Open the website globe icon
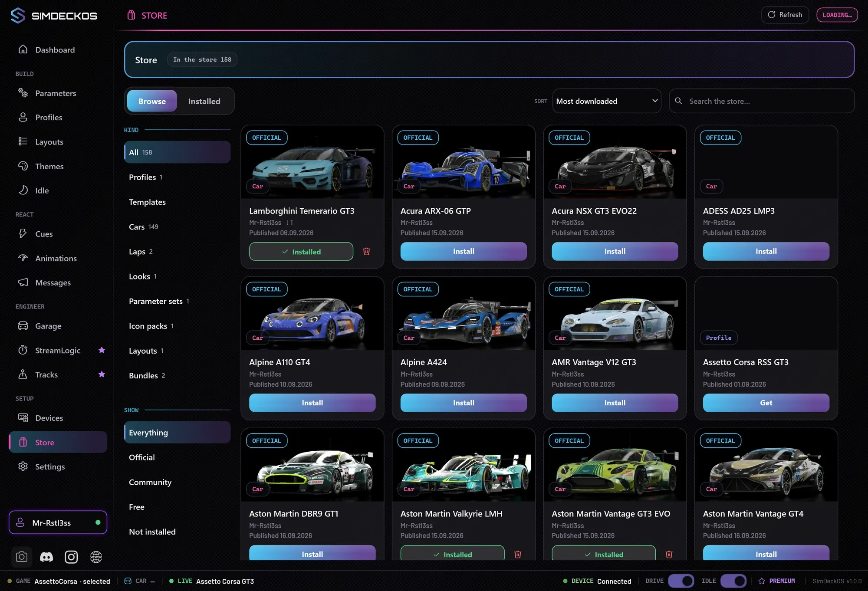 coord(96,557)
